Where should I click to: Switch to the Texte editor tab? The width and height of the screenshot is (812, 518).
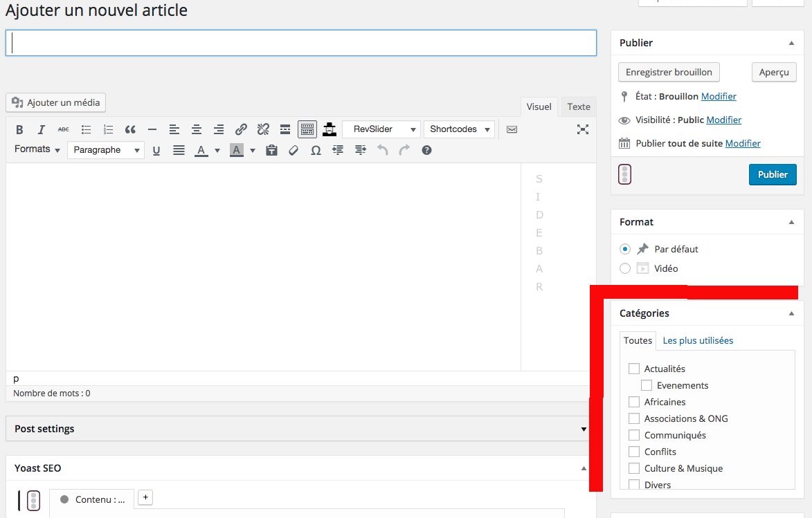578,107
